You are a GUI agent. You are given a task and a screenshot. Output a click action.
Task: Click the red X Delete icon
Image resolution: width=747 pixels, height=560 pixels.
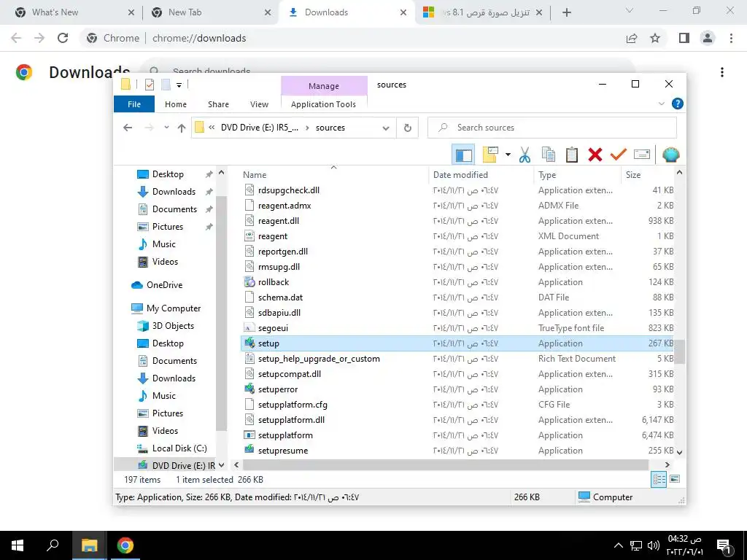595,155
